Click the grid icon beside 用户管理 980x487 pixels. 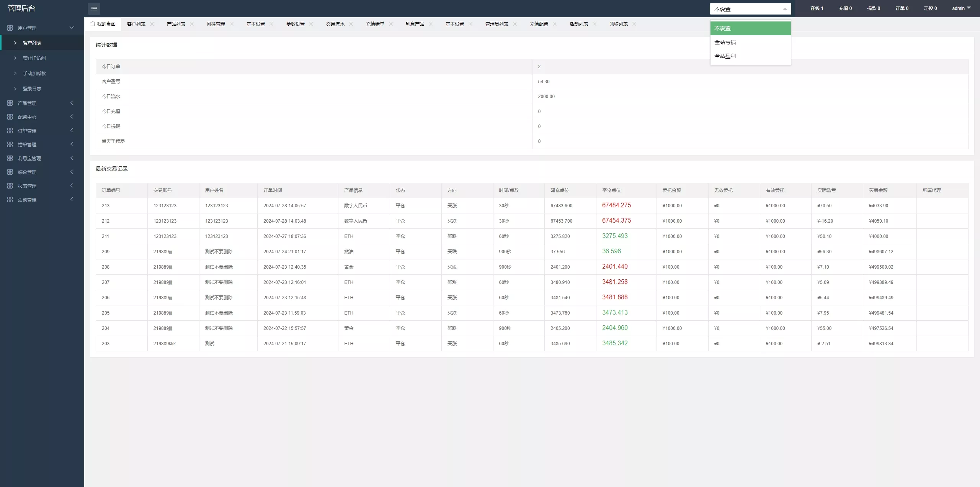click(x=10, y=28)
